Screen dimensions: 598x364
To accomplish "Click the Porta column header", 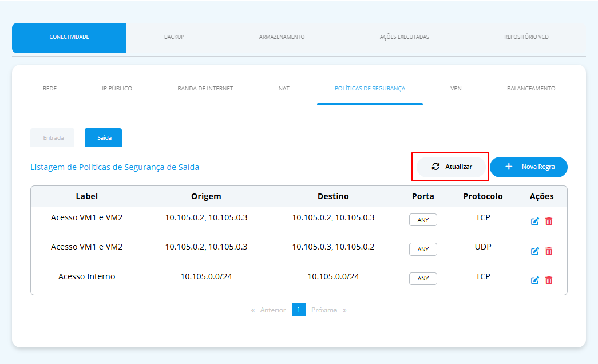I will pos(423,196).
